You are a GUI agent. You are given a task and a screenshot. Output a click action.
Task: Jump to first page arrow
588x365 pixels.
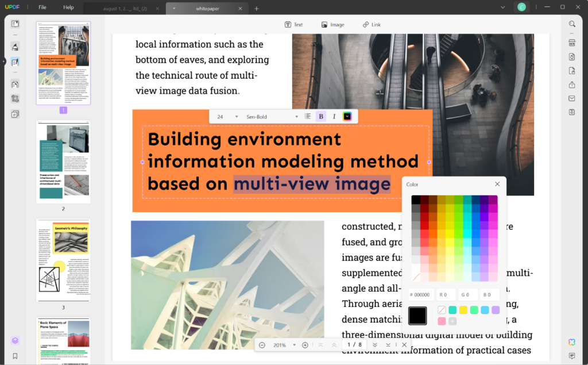pos(320,345)
